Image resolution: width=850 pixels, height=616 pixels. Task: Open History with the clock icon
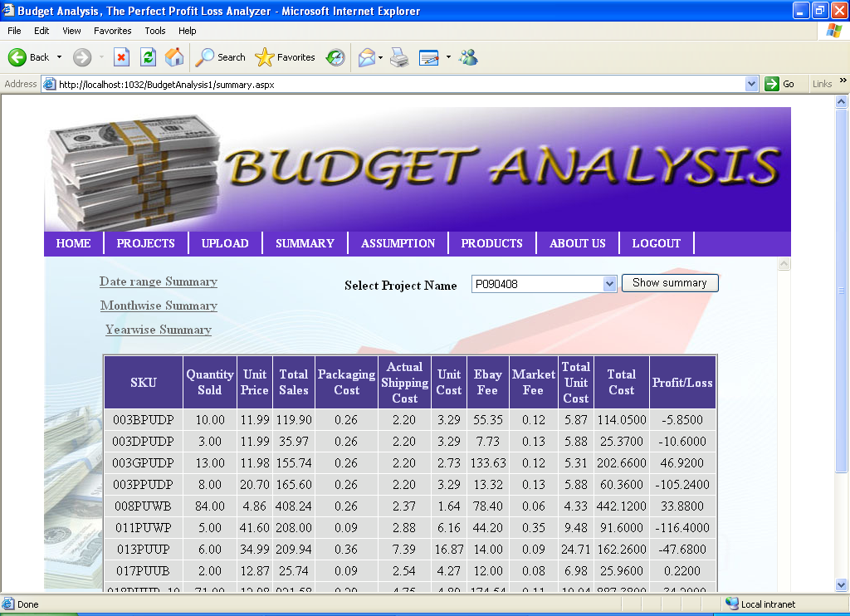click(x=335, y=57)
